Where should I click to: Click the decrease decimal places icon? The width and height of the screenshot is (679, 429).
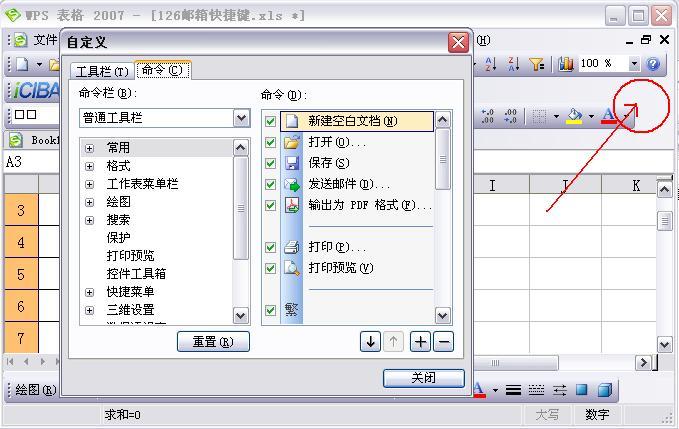pos(511,116)
